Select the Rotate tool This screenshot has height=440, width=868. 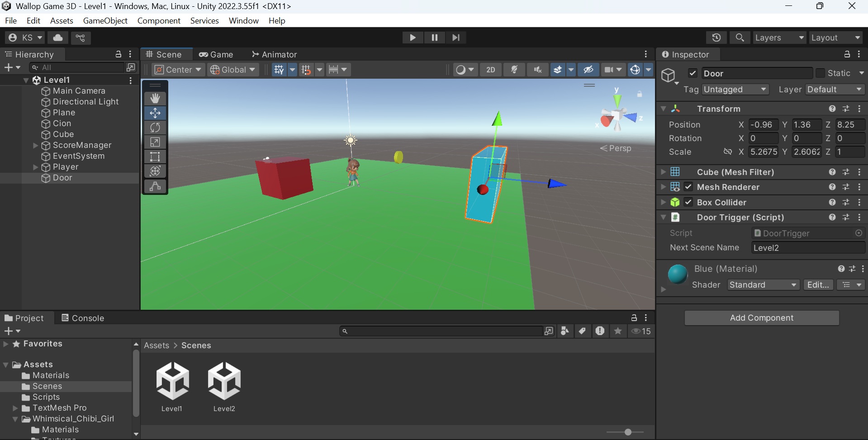coord(155,128)
